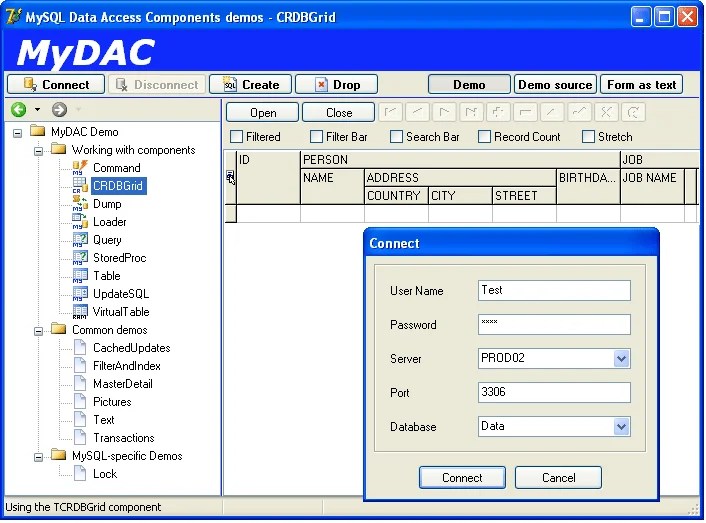This screenshot has width=706, height=523.
Task: Click the main toolbar Connect button
Action: pos(56,85)
